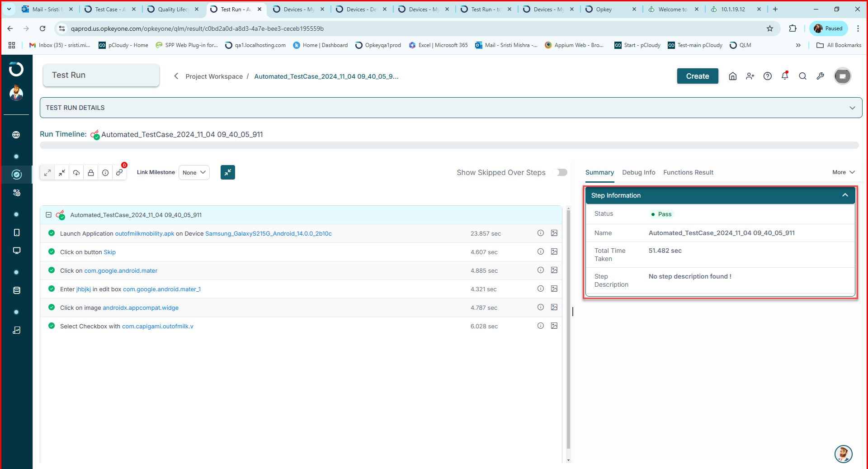The image size is (868, 469).
Task: Click the Opkey logo in the sidebar
Action: coord(16,69)
